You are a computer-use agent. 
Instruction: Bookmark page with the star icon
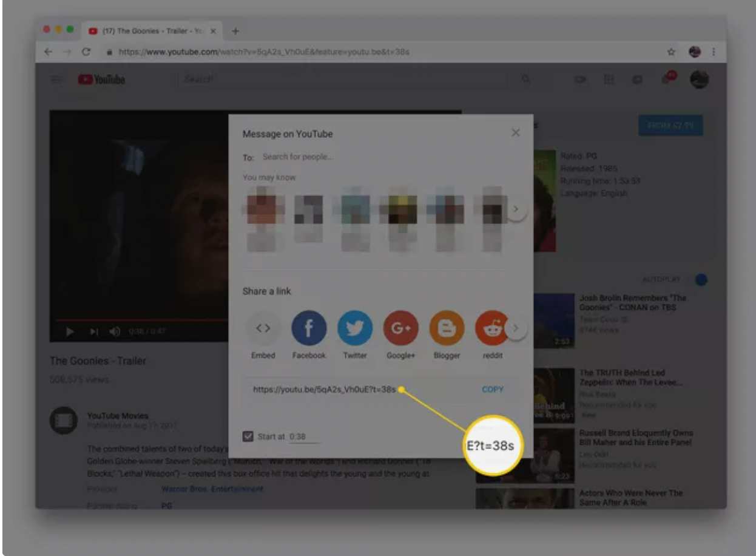click(672, 52)
